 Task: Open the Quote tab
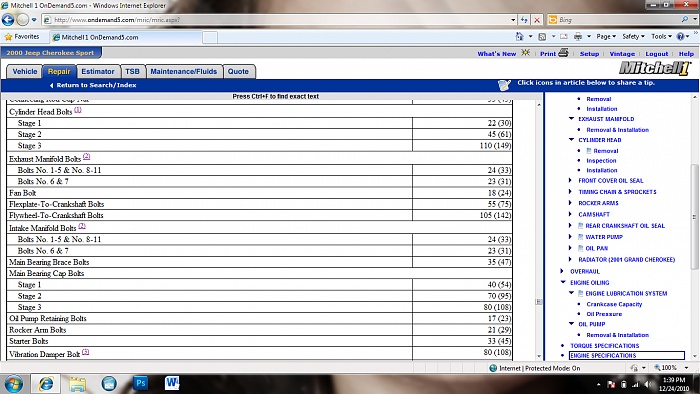point(238,71)
